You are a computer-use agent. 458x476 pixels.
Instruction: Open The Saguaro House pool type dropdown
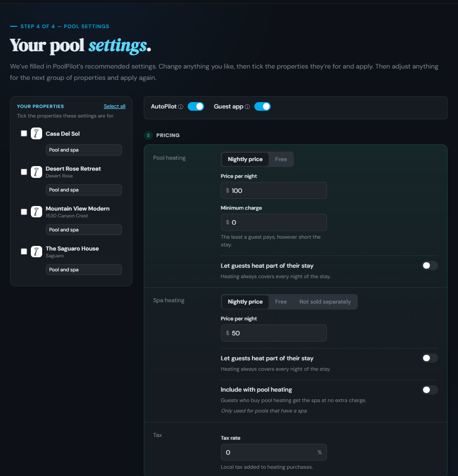tap(84, 270)
